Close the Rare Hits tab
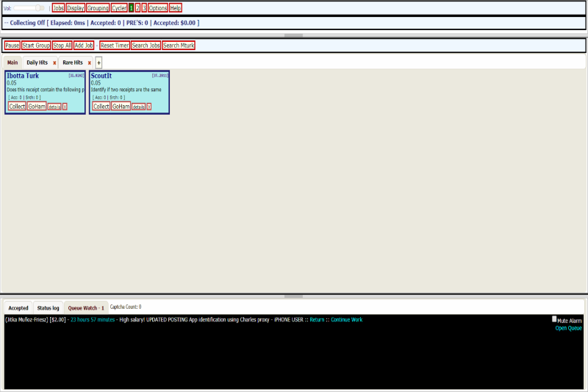This screenshot has width=588, height=392. (x=90, y=63)
